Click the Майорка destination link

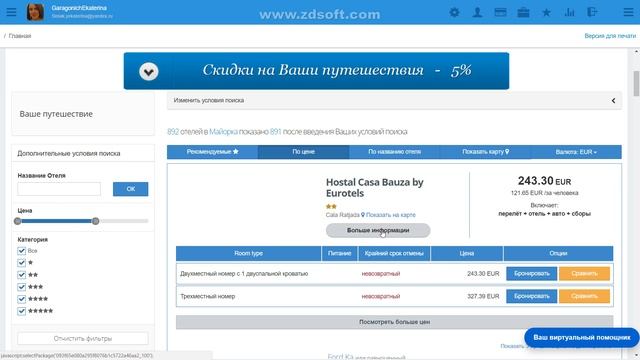point(223,132)
